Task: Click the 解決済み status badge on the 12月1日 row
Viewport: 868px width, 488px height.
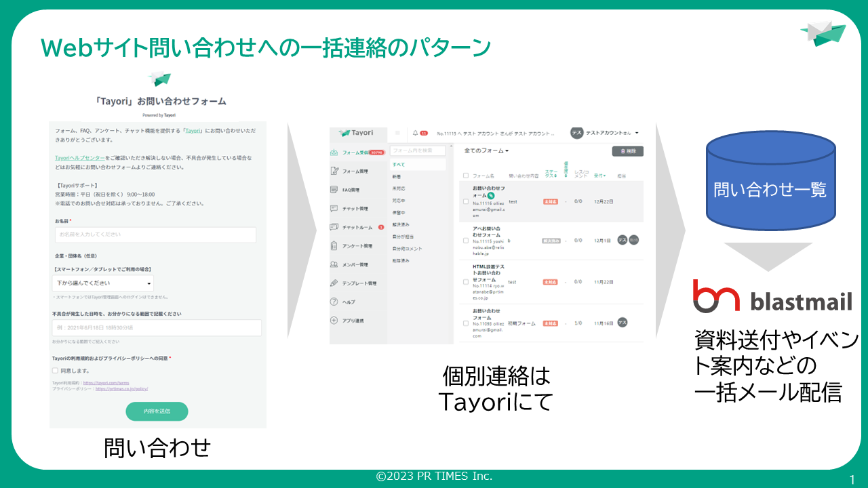Action: click(x=551, y=241)
